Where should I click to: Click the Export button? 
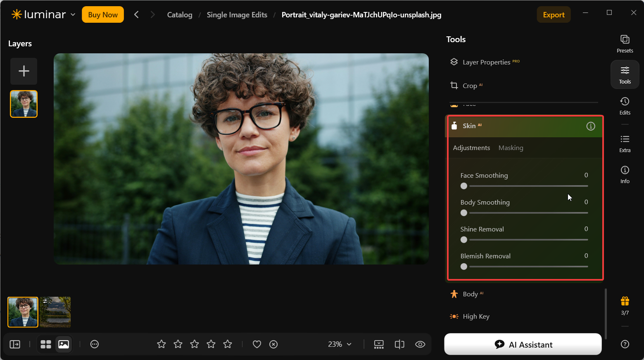point(554,15)
